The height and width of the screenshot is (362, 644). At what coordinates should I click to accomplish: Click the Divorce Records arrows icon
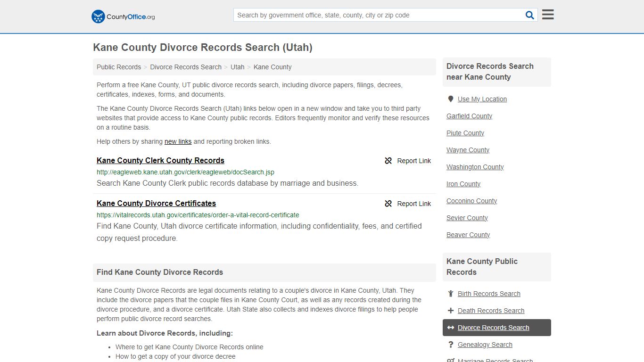[451, 328]
